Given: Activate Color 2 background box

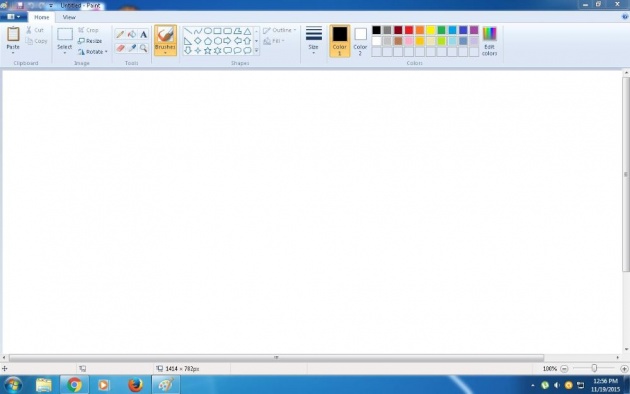Looking at the screenshot, I should click(360, 41).
